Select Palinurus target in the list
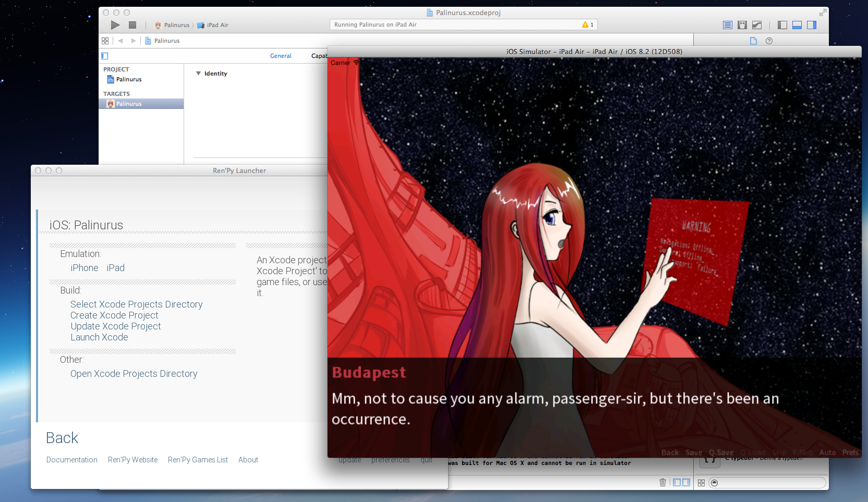The height and width of the screenshot is (502, 868). pos(141,104)
